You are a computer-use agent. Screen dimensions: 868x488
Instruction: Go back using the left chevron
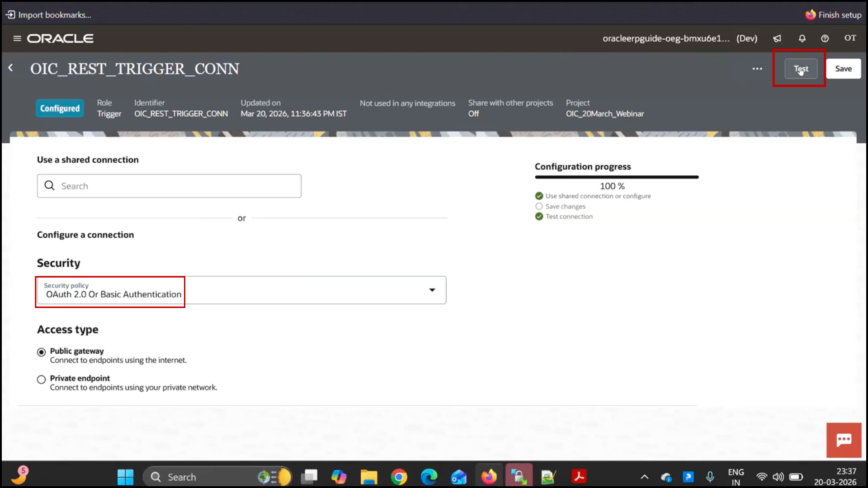pyautogui.click(x=11, y=68)
